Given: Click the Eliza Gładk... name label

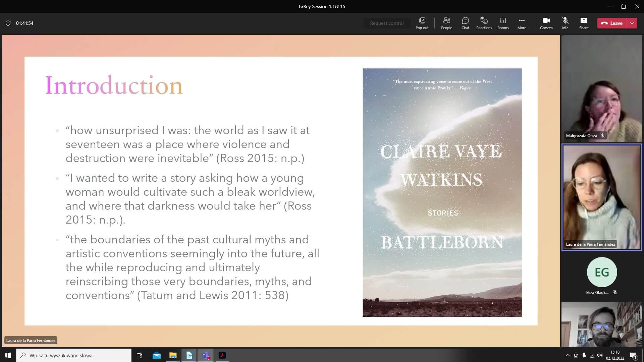Looking at the screenshot, I should [597, 292].
